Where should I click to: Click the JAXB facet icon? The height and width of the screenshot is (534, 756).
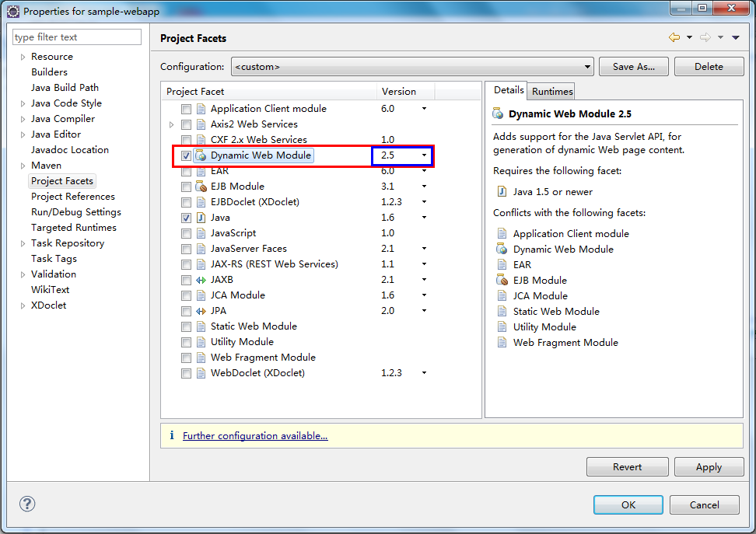coord(201,280)
